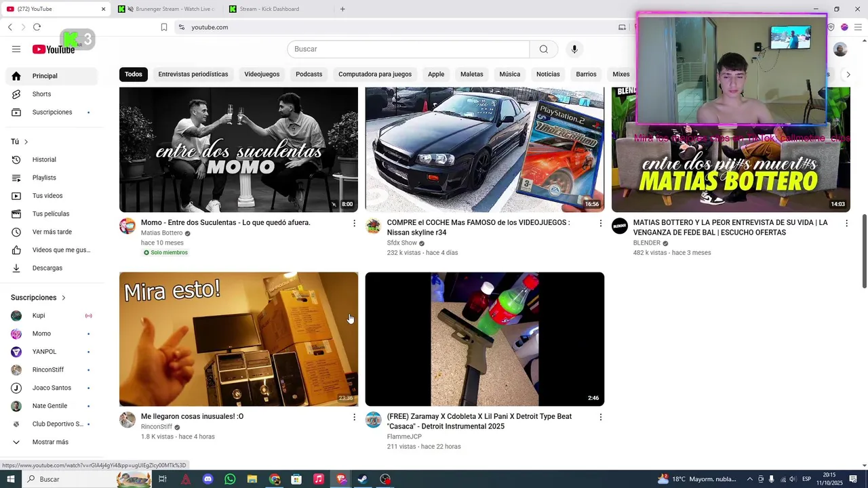Viewport: 868px width, 488px height.
Task: Click the YouTube logo
Action: [x=54, y=49]
